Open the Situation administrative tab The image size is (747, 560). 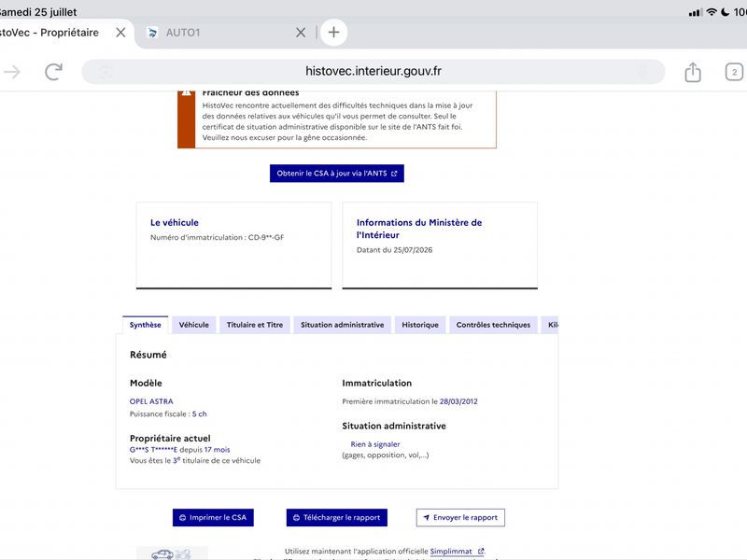342,325
